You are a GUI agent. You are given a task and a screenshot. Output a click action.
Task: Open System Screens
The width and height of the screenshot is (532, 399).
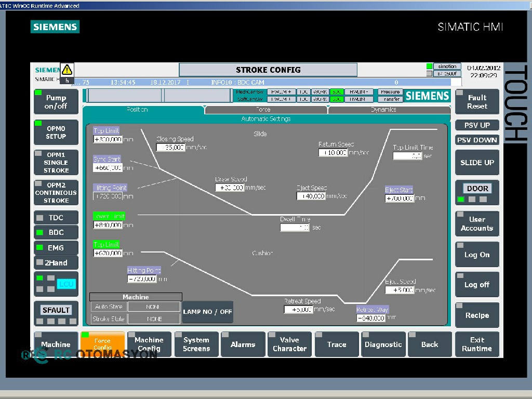tap(196, 344)
